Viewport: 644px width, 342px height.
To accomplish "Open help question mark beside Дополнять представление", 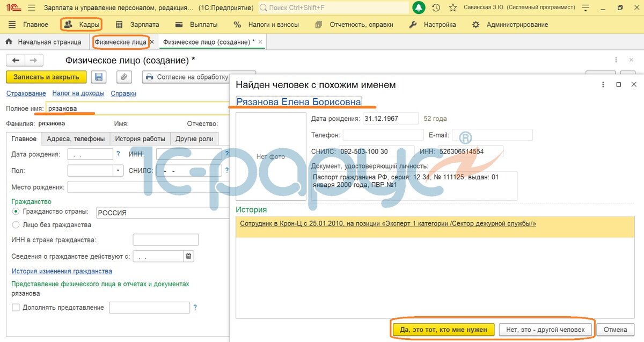I will [x=195, y=307].
